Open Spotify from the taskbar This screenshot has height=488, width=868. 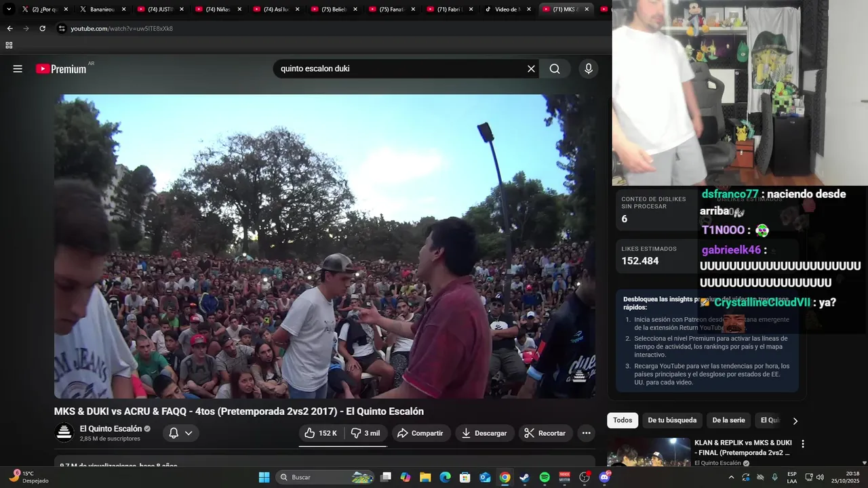point(545,477)
